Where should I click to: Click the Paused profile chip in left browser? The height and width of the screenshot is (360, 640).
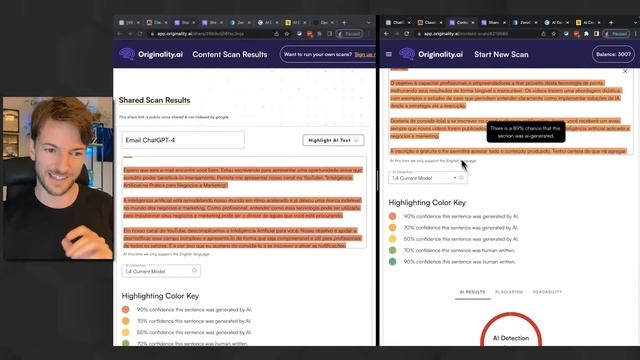pyautogui.click(x=349, y=34)
